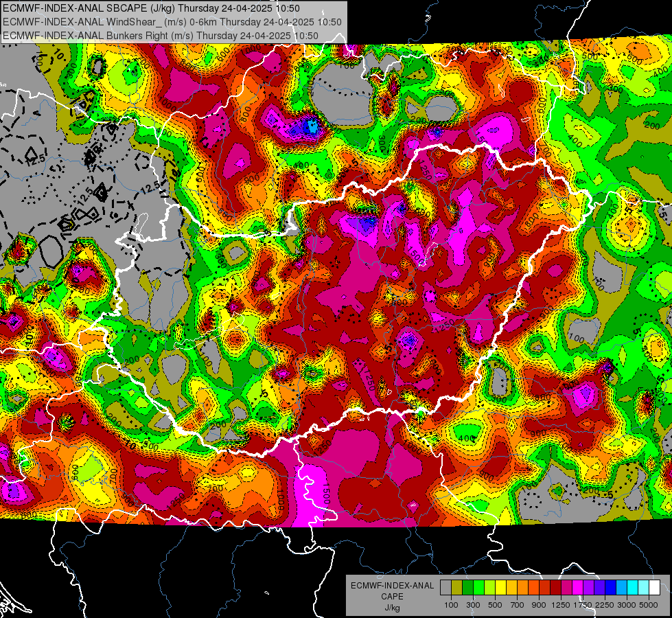Image resolution: width=672 pixels, height=618 pixels.
Task: Click the 1750 value on the legend scale
Action: click(583, 605)
